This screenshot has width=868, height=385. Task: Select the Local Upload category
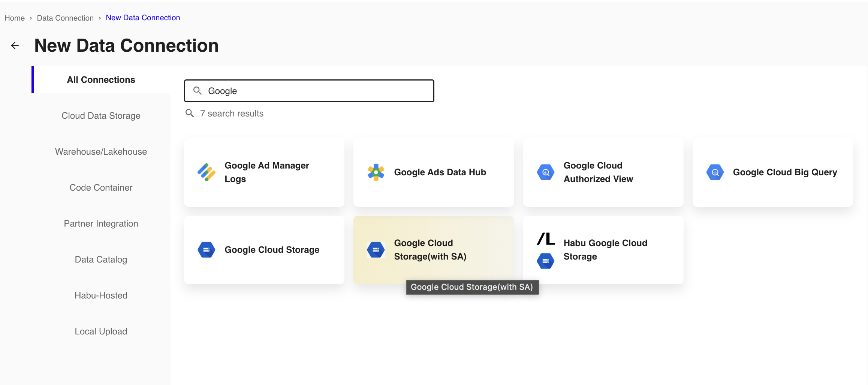tap(101, 331)
